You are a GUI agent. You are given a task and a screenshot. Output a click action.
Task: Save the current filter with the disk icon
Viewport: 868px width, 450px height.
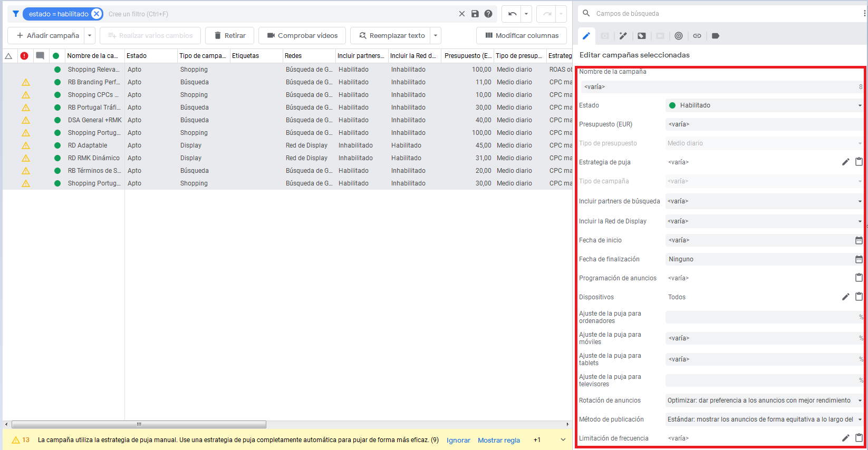click(475, 14)
